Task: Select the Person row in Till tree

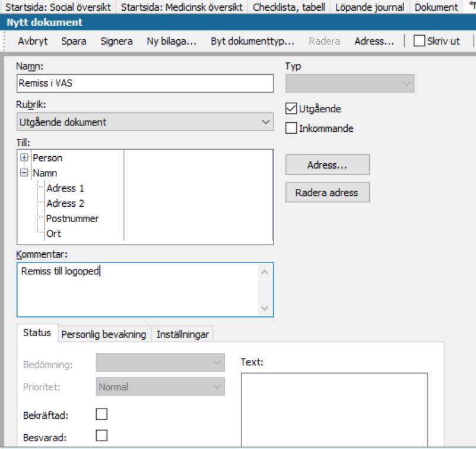Action: coord(47,158)
